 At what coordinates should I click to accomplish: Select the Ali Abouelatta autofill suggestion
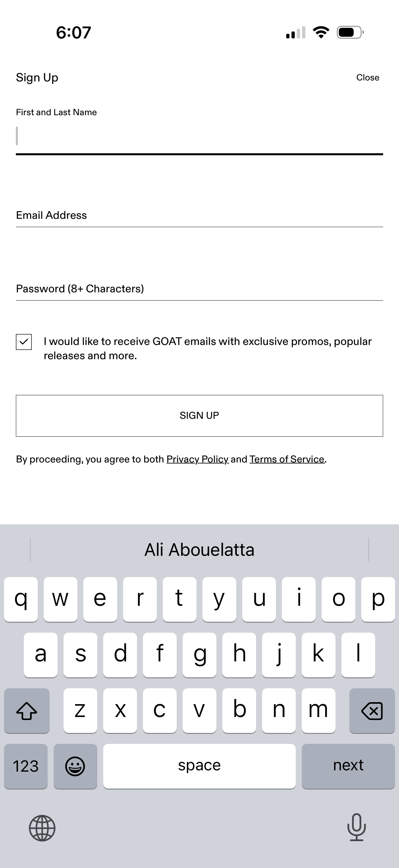pos(199,550)
